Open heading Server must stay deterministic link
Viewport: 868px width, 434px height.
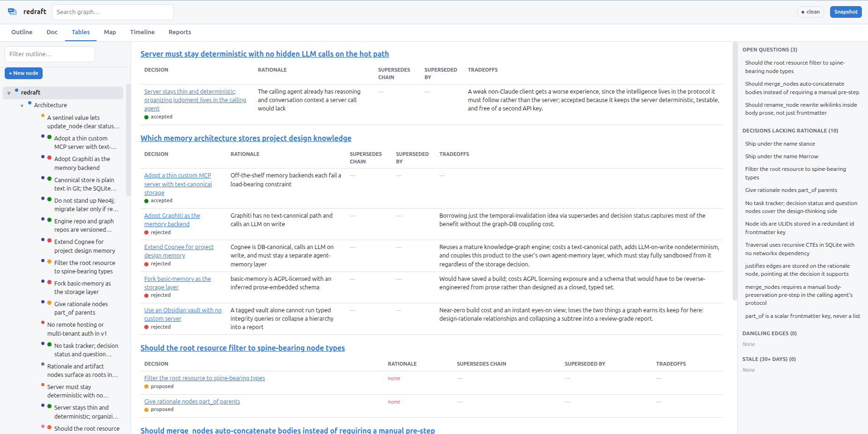coord(265,54)
